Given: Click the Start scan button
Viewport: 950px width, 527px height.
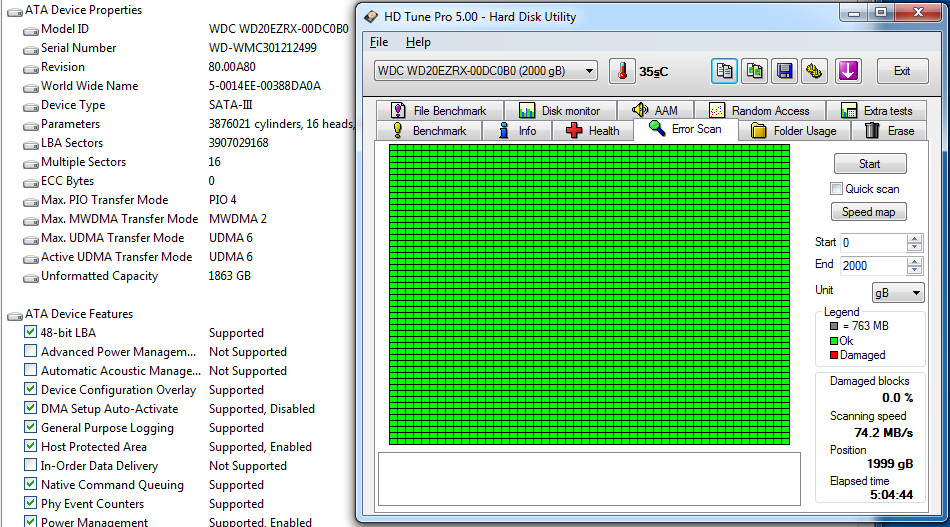Looking at the screenshot, I should point(870,164).
